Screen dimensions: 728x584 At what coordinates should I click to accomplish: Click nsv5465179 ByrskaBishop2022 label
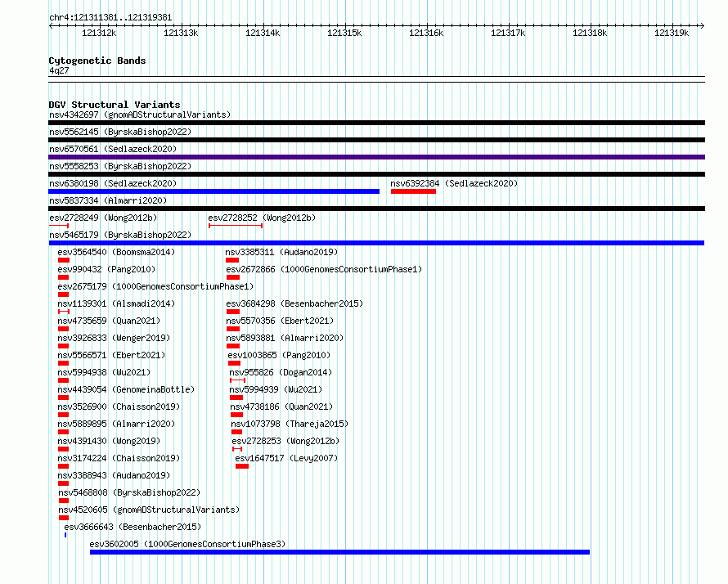point(120,235)
